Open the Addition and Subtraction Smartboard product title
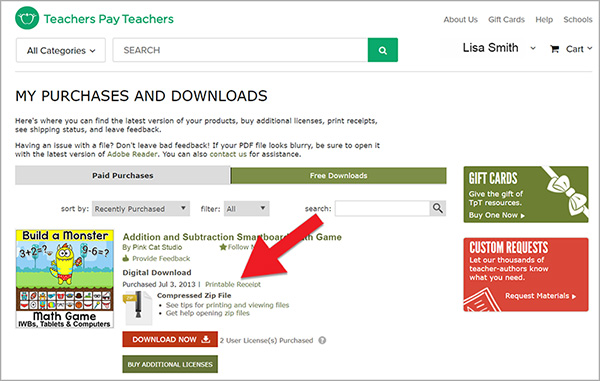This screenshot has width=600, height=381. [232, 237]
